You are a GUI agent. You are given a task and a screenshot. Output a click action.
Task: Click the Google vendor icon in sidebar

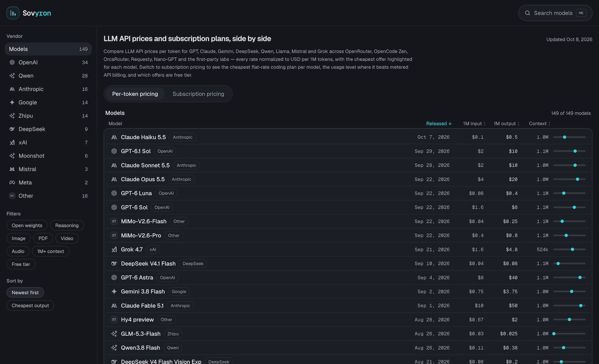coord(12,102)
